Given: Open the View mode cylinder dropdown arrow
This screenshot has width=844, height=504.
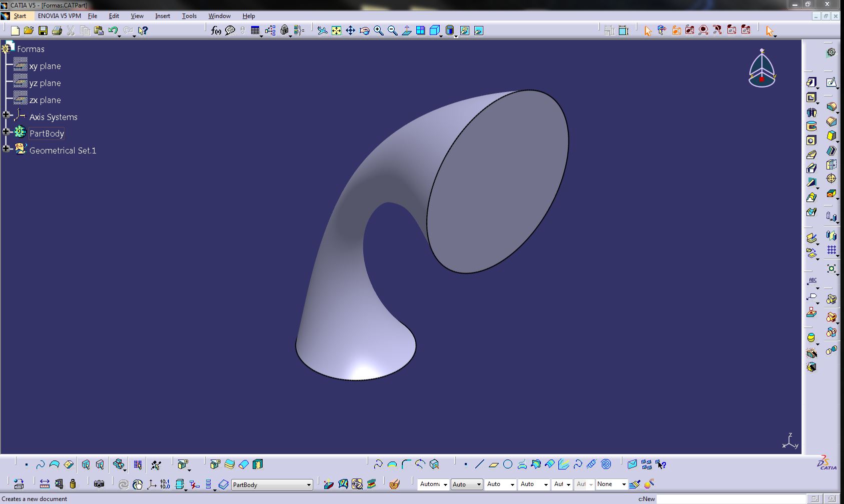Looking at the screenshot, I should [455, 36].
